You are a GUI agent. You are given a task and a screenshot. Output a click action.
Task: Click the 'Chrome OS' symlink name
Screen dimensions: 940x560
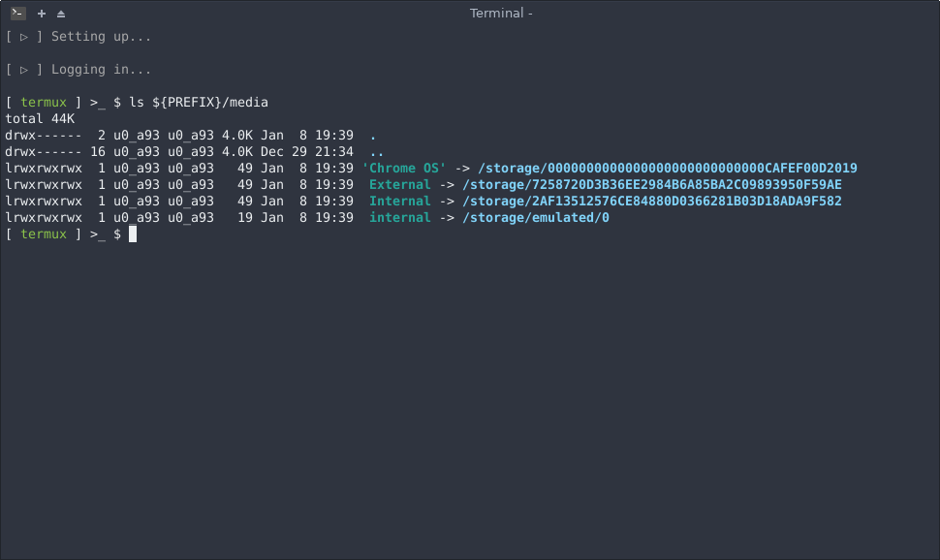coord(404,169)
